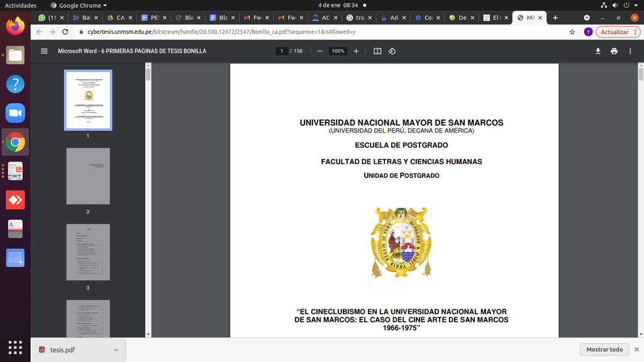Click the page number input field
This screenshot has width=644, height=362.
281,51
